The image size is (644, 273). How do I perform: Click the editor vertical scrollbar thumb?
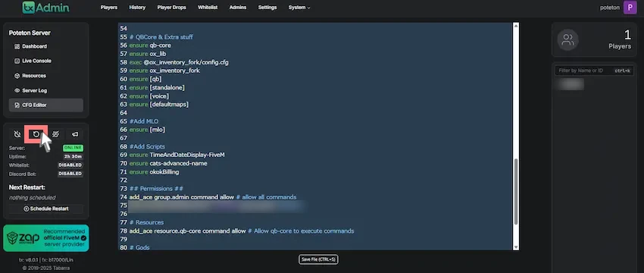(516, 191)
